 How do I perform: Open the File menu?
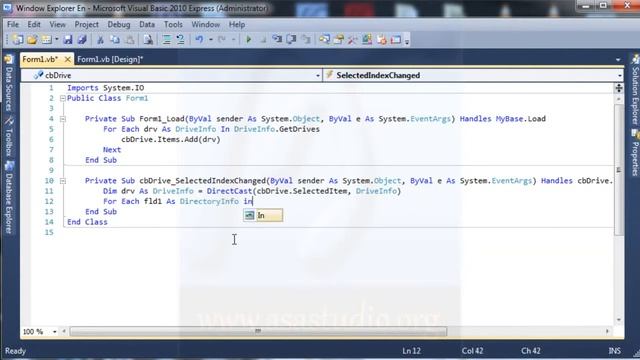(x=13, y=24)
